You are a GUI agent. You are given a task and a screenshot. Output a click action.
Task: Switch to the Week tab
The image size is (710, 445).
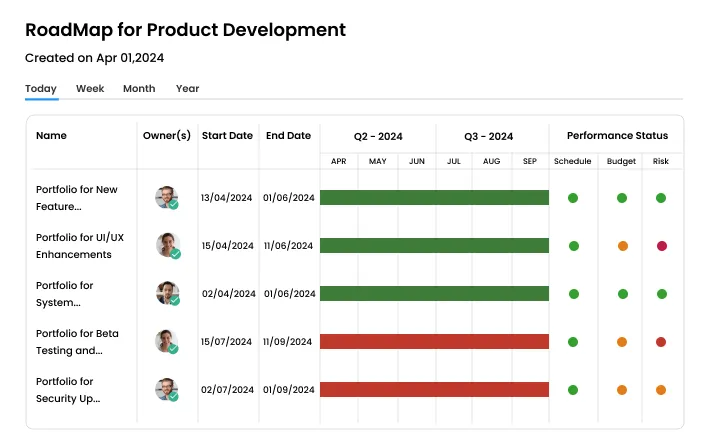point(90,89)
